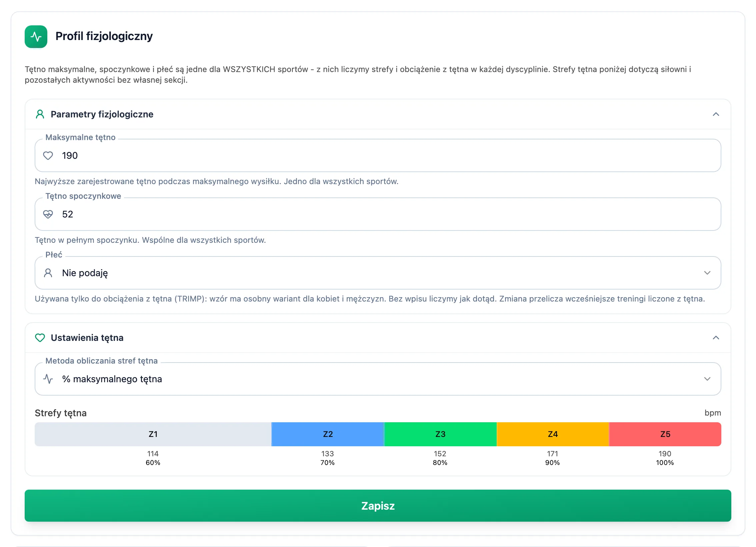
Task: Click the bpm unit label
Action: tap(713, 413)
